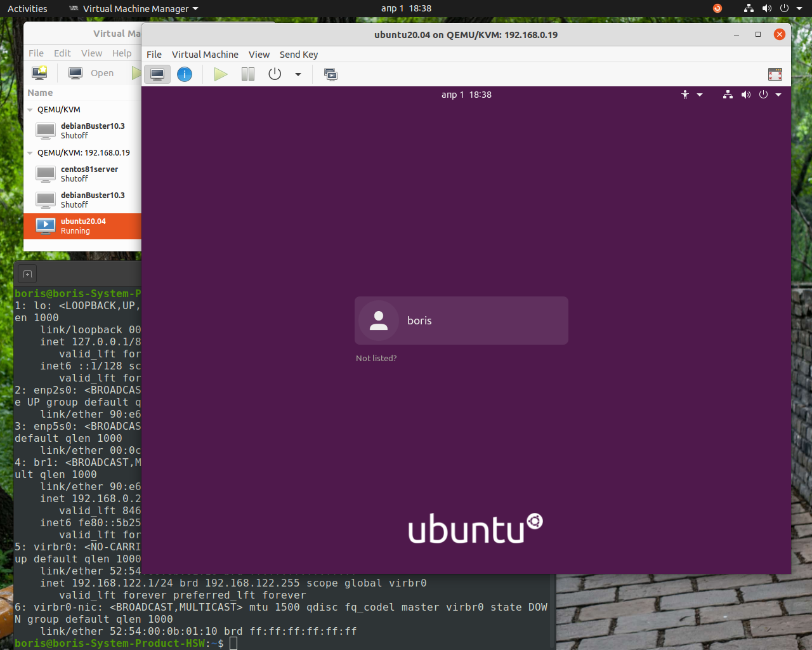Open the power menu chevron on the login screen
Screen dimensions: 812x650
(778, 95)
